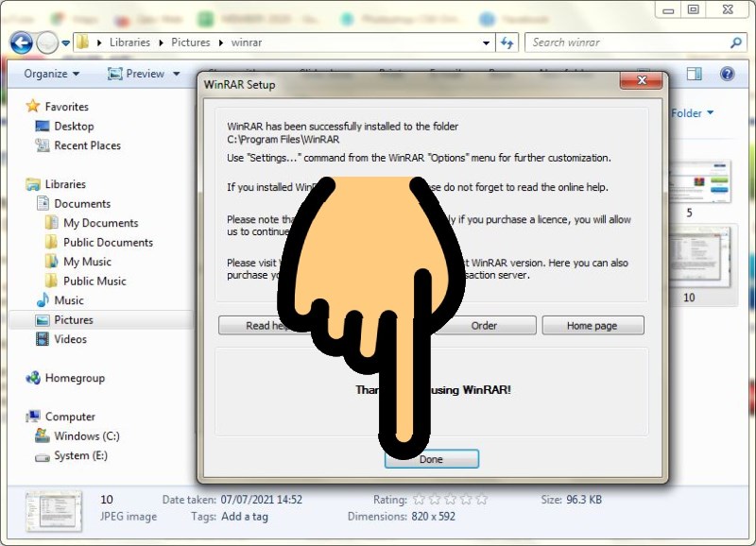Click the Size value 96.3 KB
756x546 pixels.
click(584, 500)
